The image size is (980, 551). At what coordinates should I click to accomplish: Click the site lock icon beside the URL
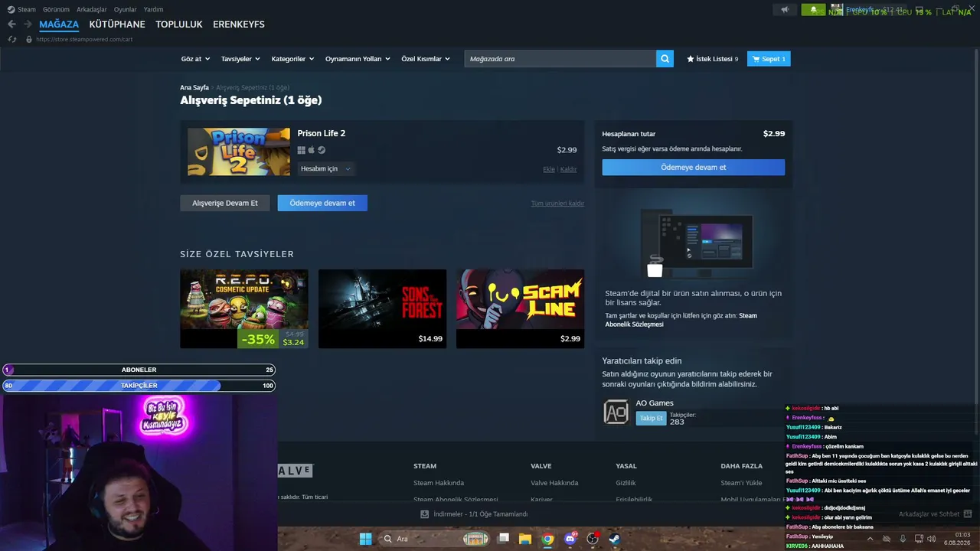coord(29,39)
